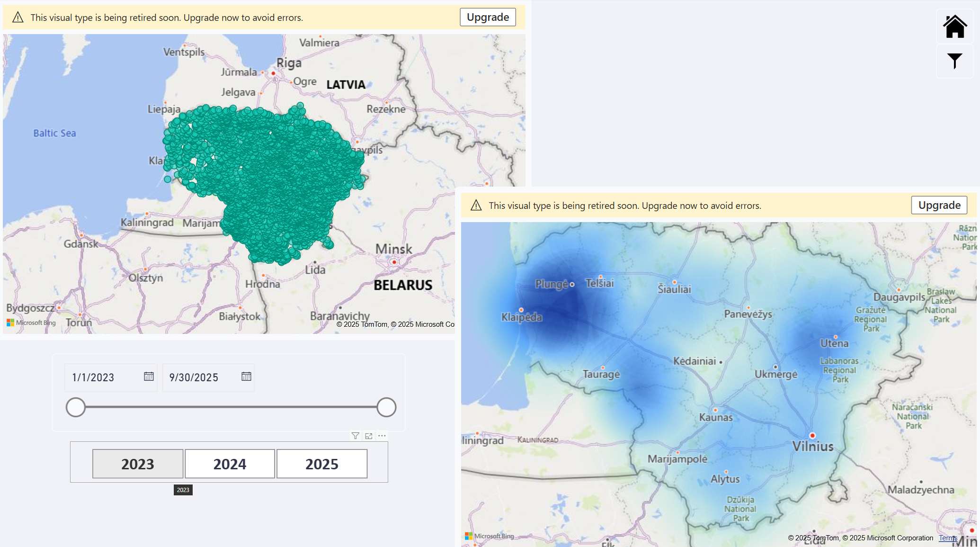
Task: Click warning triangle icon on bubble map banner
Action: coord(18,18)
